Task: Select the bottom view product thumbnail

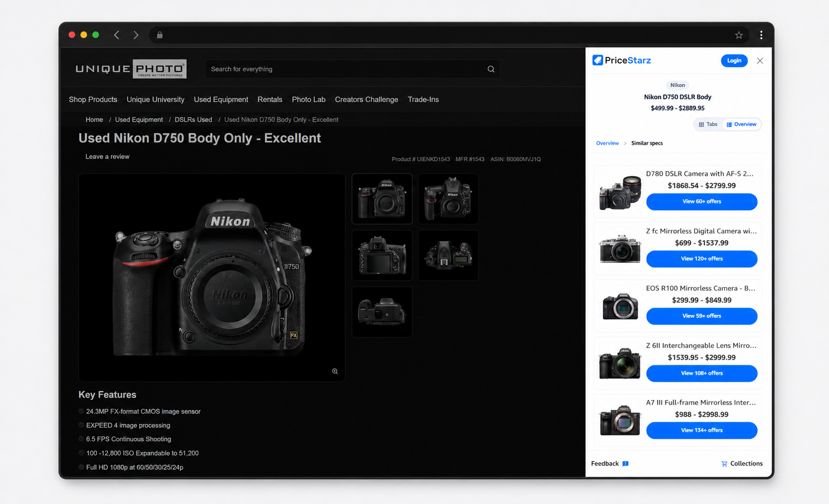Action: tap(382, 312)
